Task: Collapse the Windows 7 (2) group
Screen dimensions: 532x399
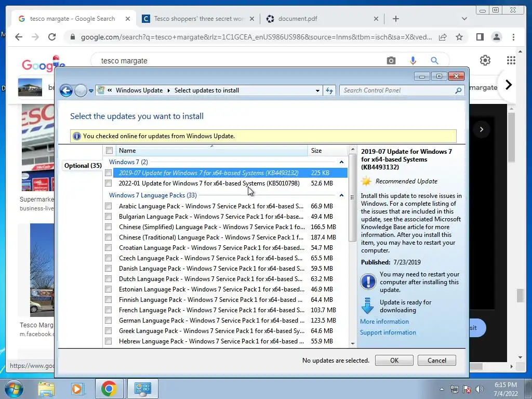Action: (x=341, y=162)
